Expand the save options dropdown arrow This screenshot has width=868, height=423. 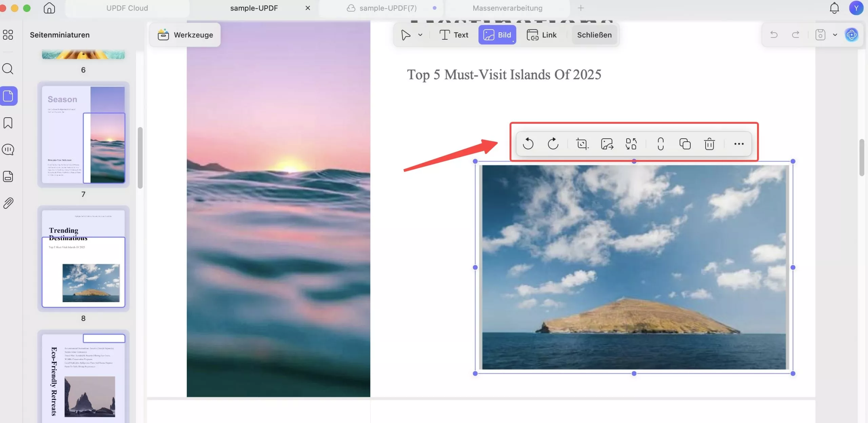click(835, 35)
